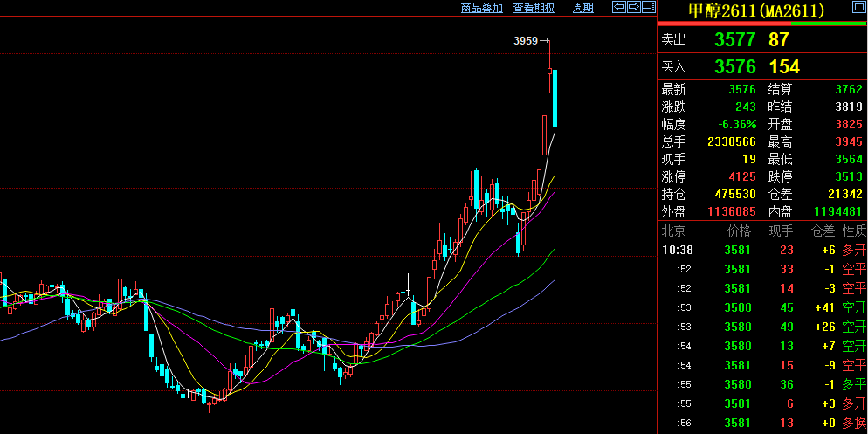Click the red-green buy/sell ratio bar
This screenshot has width=868, height=434.
[x=762, y=24]
